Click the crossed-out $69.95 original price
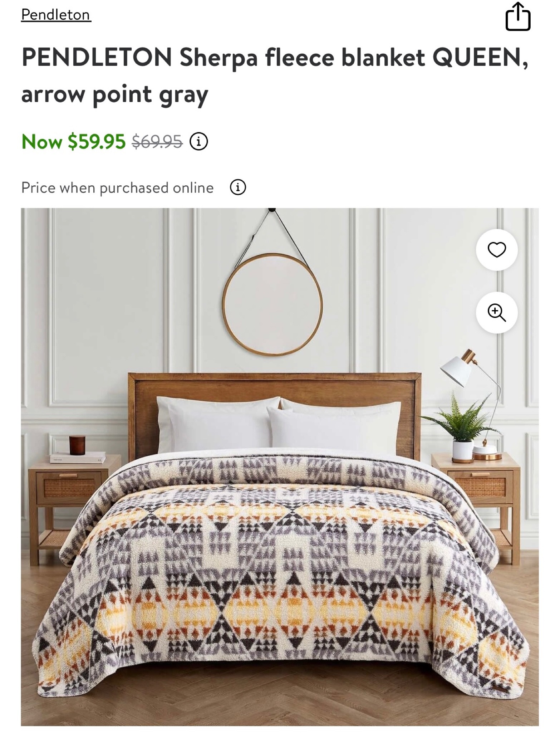The height and width of the screenshot is (733, 560). 157,142
